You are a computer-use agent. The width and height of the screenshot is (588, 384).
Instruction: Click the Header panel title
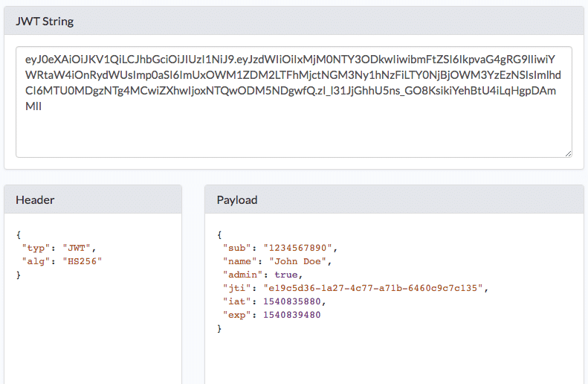(x=35, y=199)
